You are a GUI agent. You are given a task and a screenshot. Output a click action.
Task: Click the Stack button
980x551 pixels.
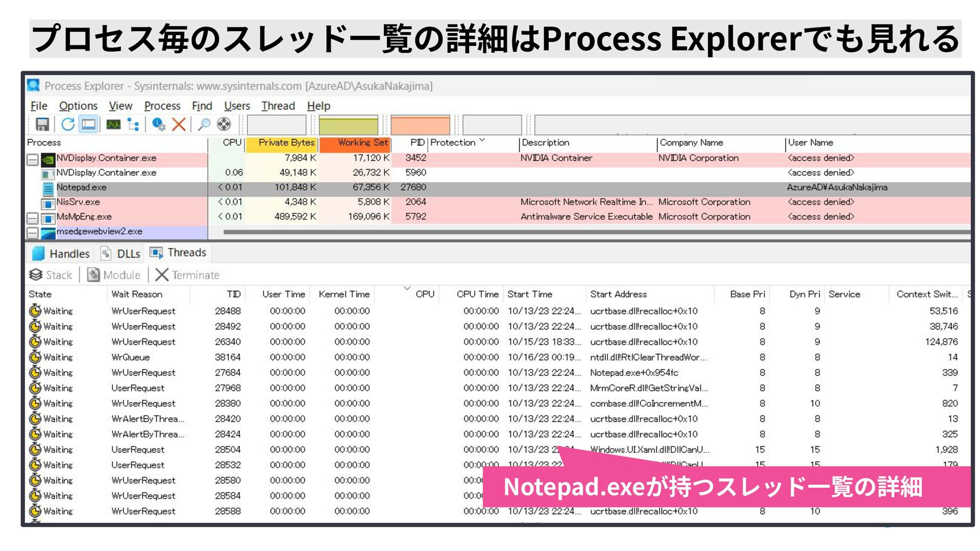coord(51,275)
